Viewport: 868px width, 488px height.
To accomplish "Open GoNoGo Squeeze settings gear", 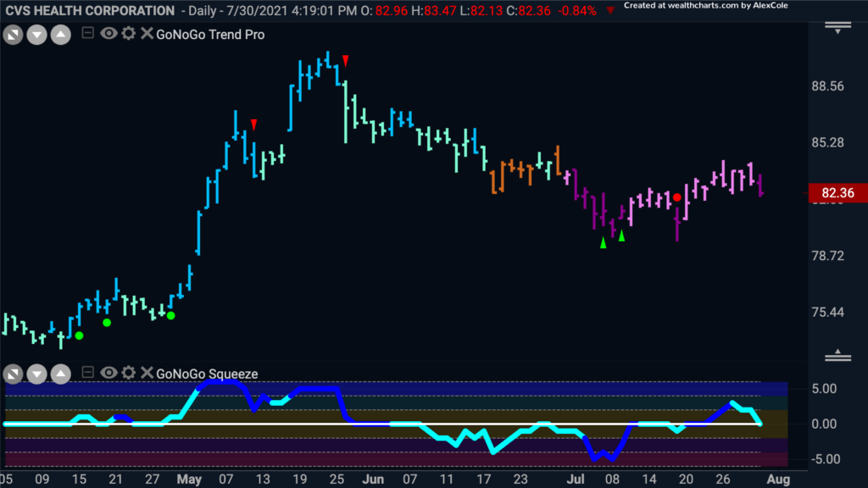I will point(129,373).
